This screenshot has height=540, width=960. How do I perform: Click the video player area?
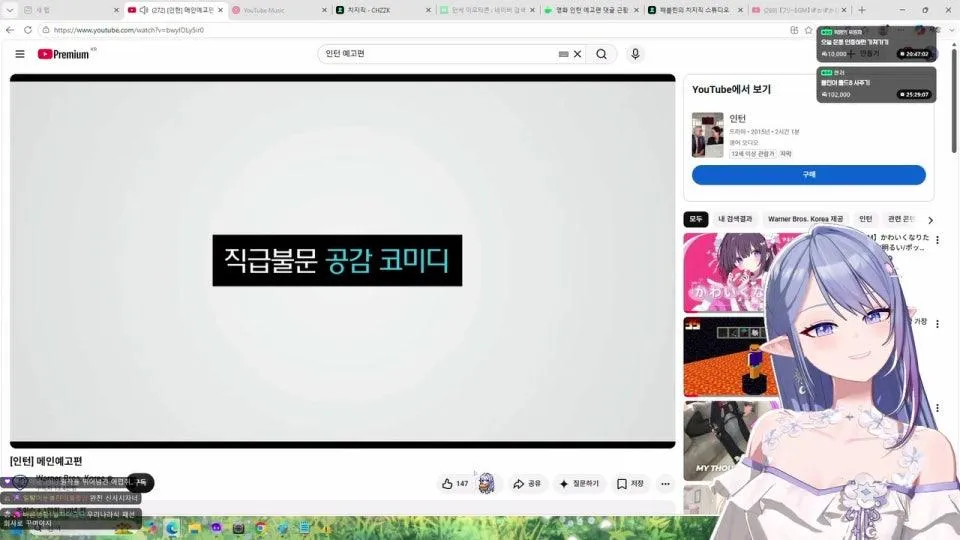point(342,261)
